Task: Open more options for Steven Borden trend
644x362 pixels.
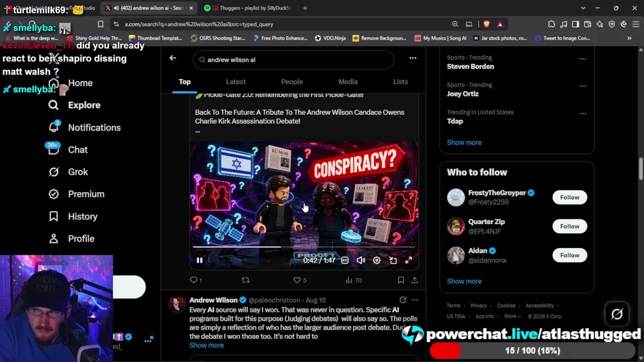Action: pyautogui.click(x=583, y=59)
